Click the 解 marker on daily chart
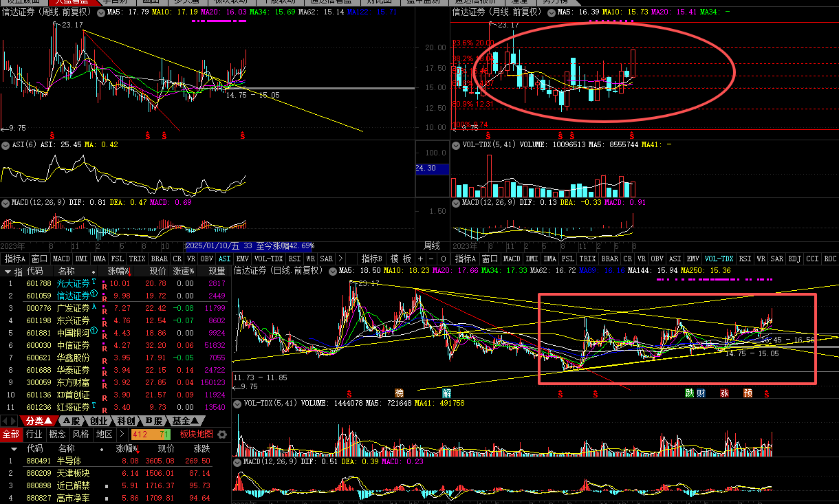 pyautogui.click(x=446, y=393)
